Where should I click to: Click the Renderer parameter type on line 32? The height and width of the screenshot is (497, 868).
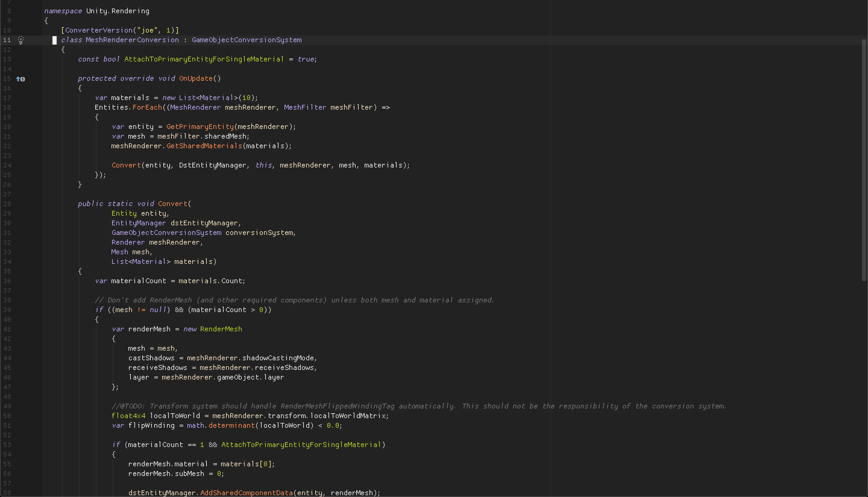(x=128, y=242)
